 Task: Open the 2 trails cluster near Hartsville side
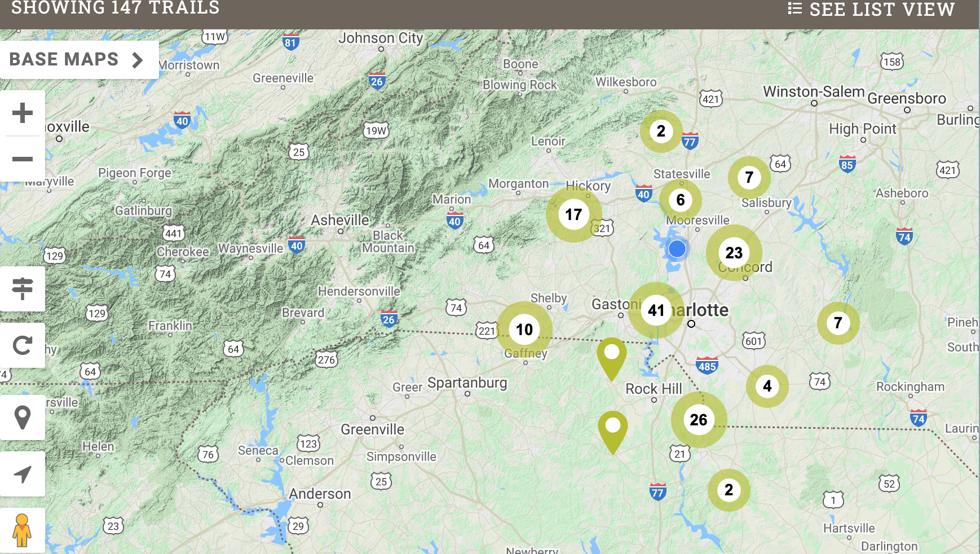pos(729,490)
